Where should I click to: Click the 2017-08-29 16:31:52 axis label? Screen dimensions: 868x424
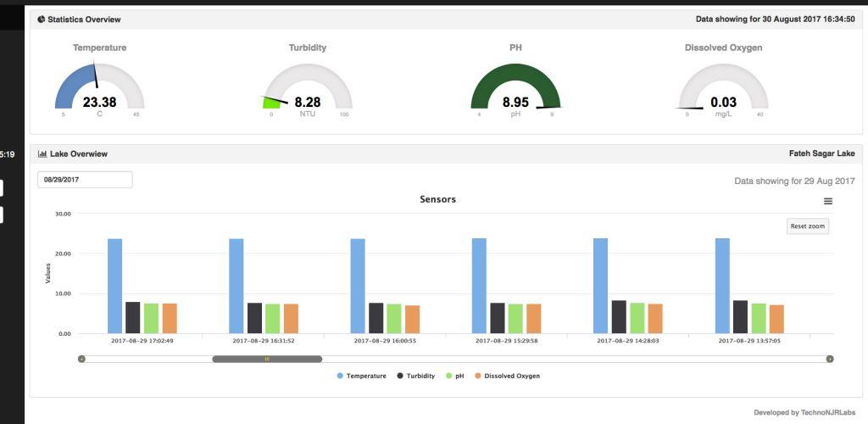pos(264,341)
